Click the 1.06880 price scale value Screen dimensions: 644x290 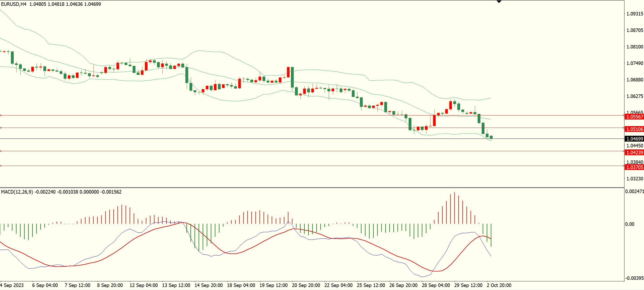click(635, 80)
